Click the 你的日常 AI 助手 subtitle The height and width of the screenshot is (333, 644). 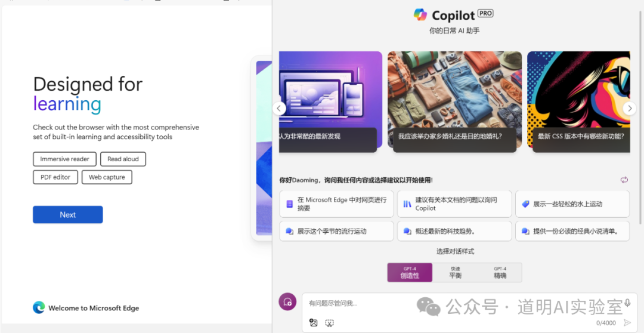[454, 30]
